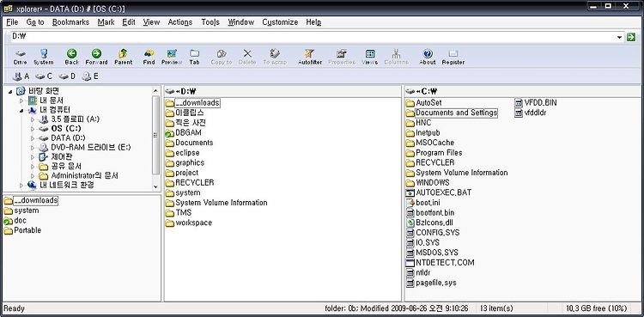The image size is (644, 317).
Task: Click the Forward toolbar icon
Action: pos(96,57)
